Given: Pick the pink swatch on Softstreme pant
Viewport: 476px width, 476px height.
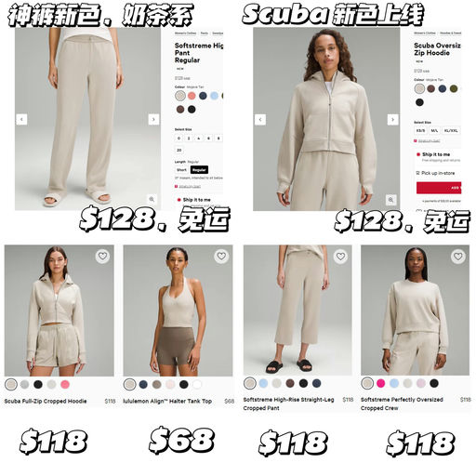Looking at the screenshot, I should (x=192, y=96).
